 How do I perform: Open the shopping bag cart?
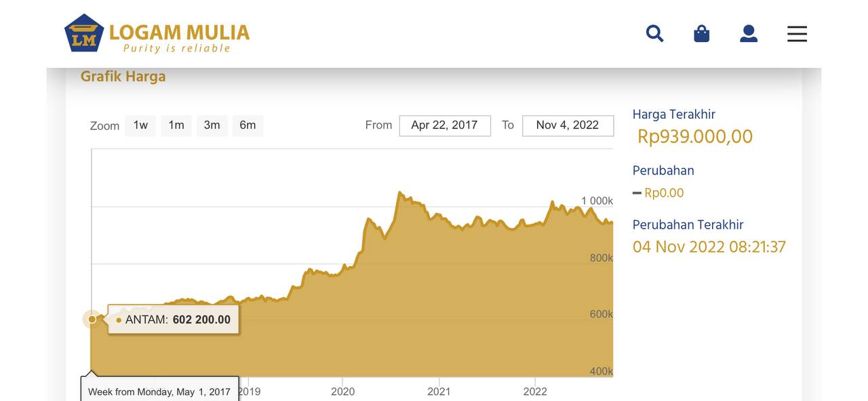[x=702, y=33]
